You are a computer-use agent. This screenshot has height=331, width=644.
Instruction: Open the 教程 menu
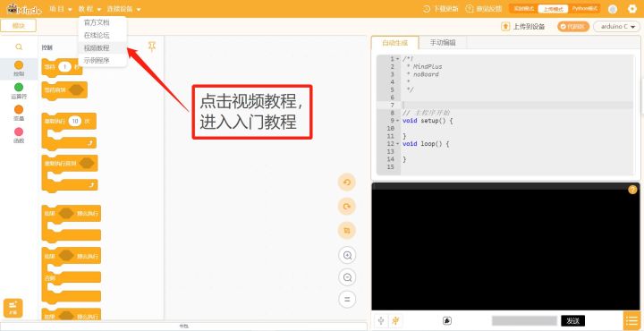click(90, 9)
